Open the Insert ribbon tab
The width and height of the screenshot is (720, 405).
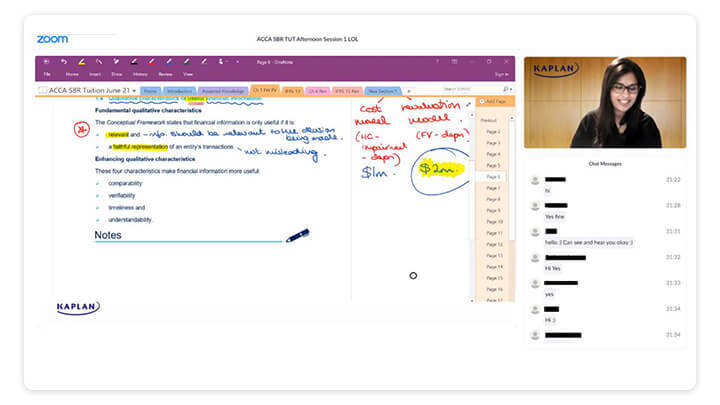[95, 74]
